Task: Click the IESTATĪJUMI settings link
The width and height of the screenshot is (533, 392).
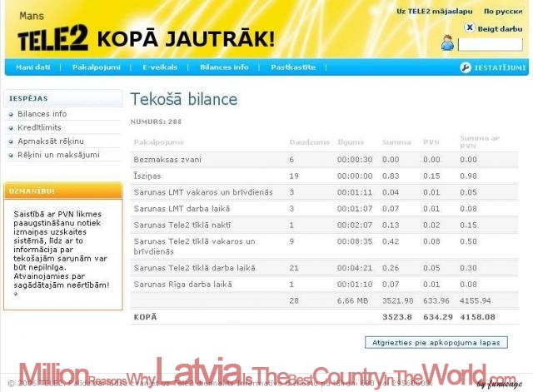Action: (500, 67)
